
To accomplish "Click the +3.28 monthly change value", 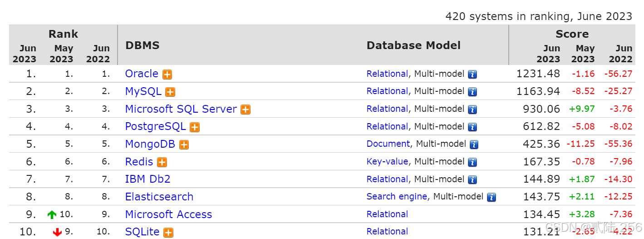I will pyautogui.click(x=581, y=214).
